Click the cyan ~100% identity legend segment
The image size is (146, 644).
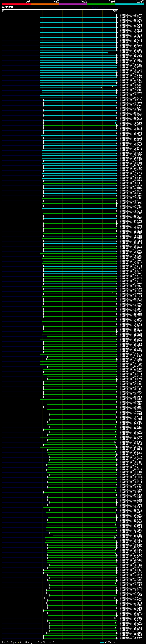click(x=130, y=4)
